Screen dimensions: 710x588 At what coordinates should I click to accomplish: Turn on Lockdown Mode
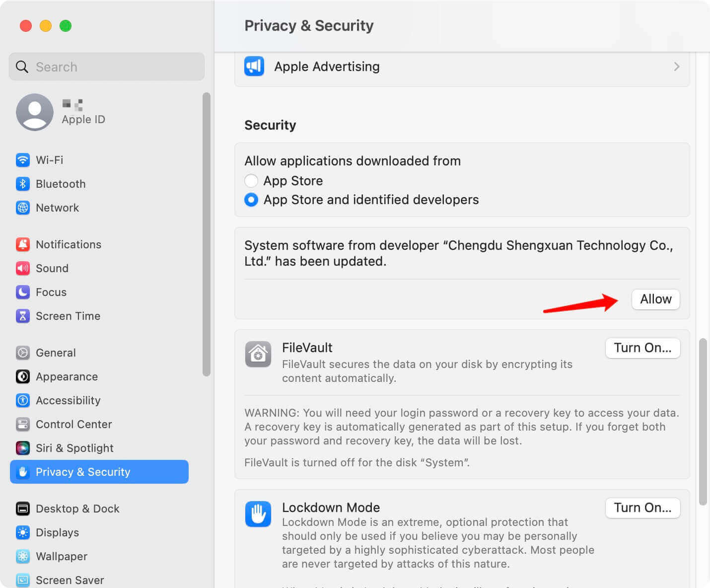pyautogui.click(x=642, y=508)
